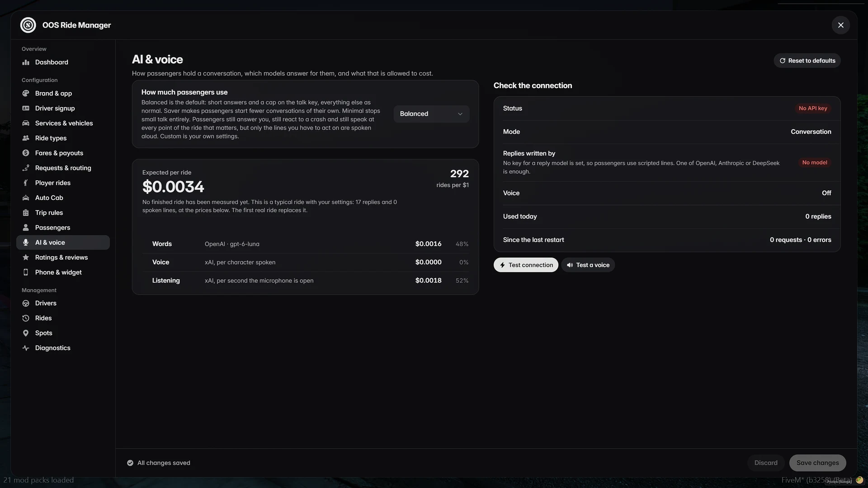
Task: Click Save changes button
Action: tap(817, 463)
